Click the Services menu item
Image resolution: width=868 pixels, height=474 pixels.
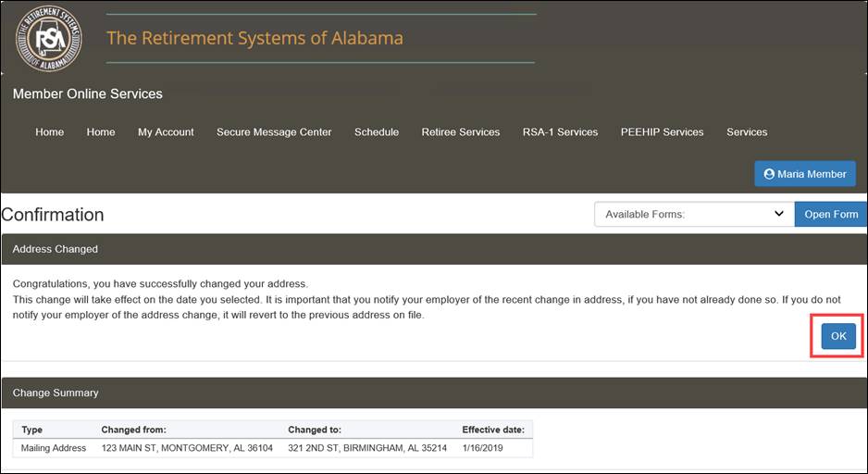click(747, 132)
